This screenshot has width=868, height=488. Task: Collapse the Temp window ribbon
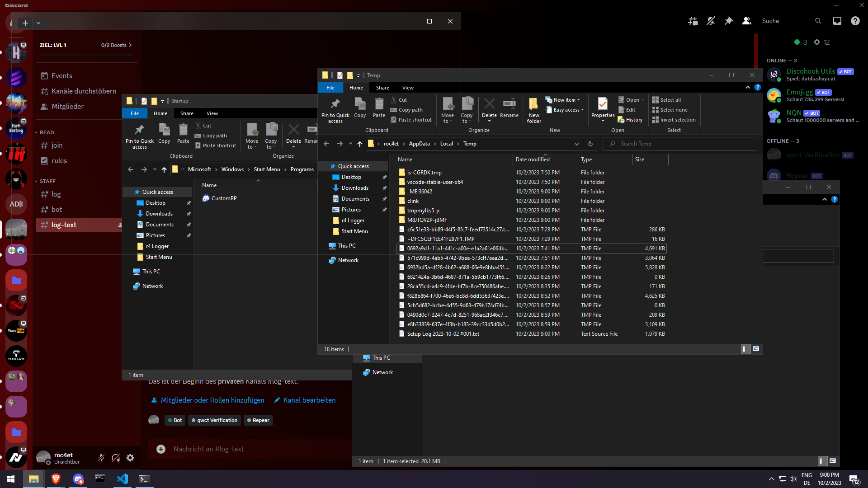tap(747, 88)
